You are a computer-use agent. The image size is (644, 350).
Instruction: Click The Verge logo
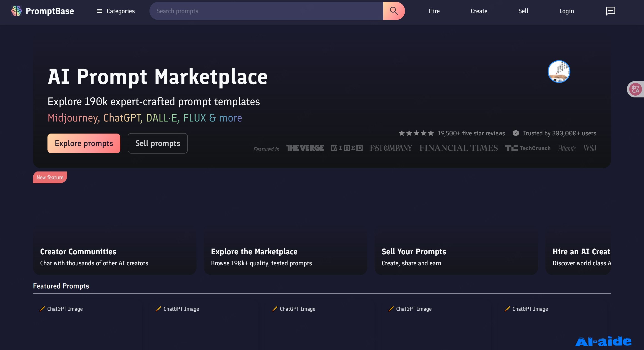[x=305, y=148]
